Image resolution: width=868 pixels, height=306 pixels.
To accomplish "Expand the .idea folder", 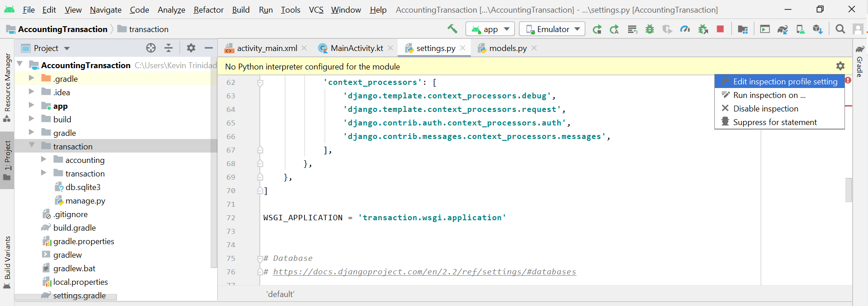I will [31, 92].
